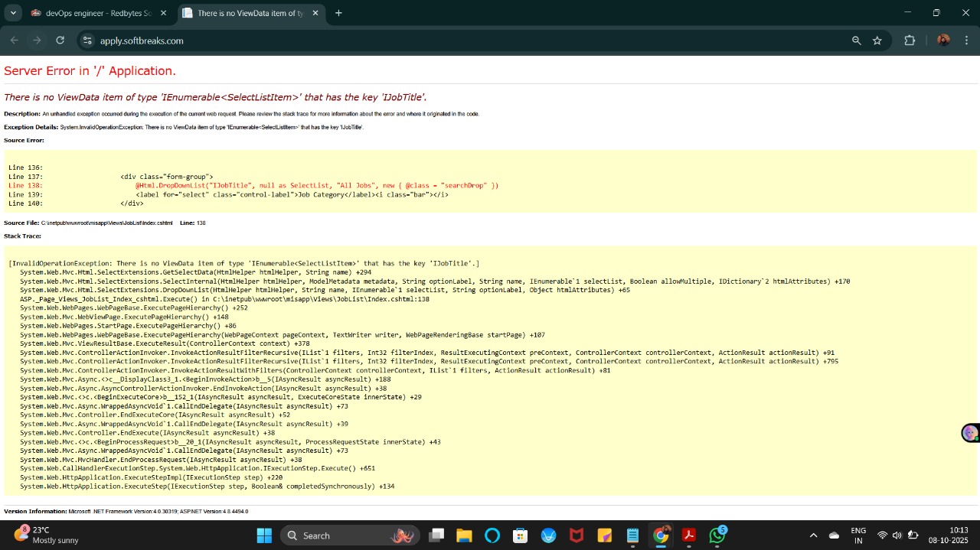The height and width of the screenshot is (550, 980).
Task: Open Adobe Acrobat from the taskbar
Action: (x=688, y=535)
